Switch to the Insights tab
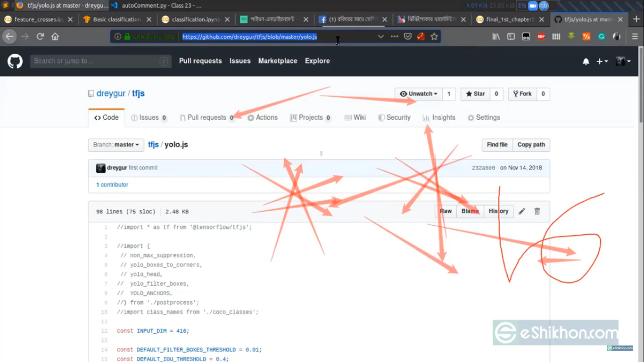 pyautogui.click(x=439, y=117)
